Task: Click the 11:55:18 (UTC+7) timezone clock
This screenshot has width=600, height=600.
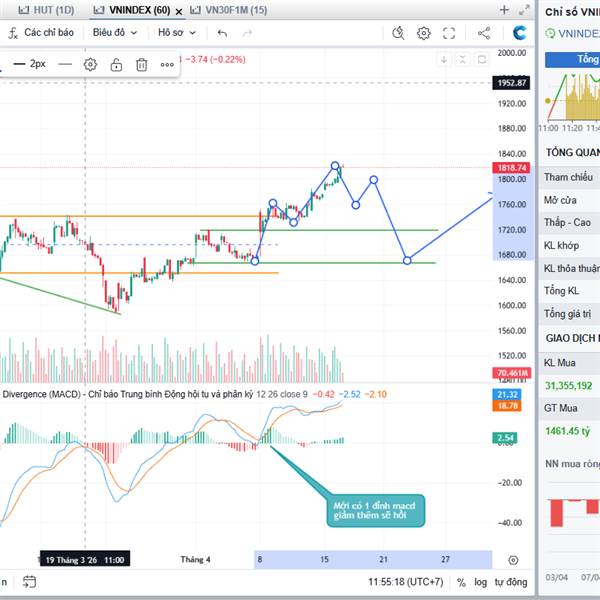Action: coord(406,582)
